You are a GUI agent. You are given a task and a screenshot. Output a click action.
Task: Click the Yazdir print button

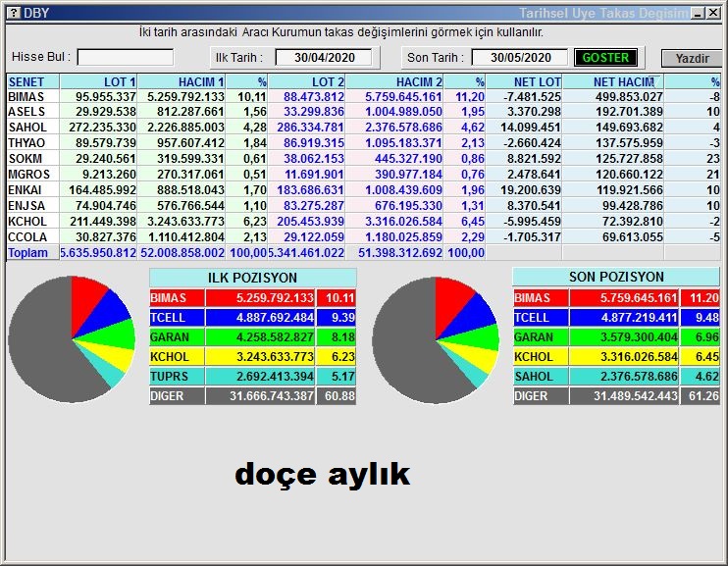point(692,59)
